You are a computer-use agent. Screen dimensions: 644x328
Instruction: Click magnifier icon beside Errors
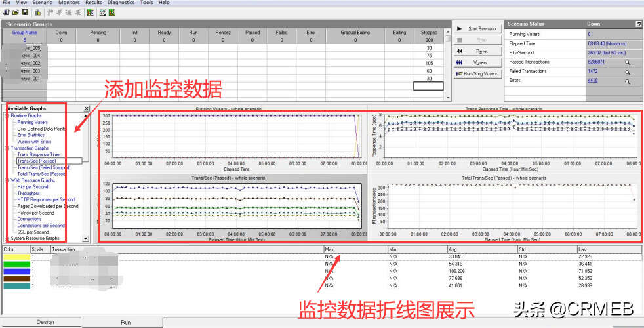[x=628, y=81]
